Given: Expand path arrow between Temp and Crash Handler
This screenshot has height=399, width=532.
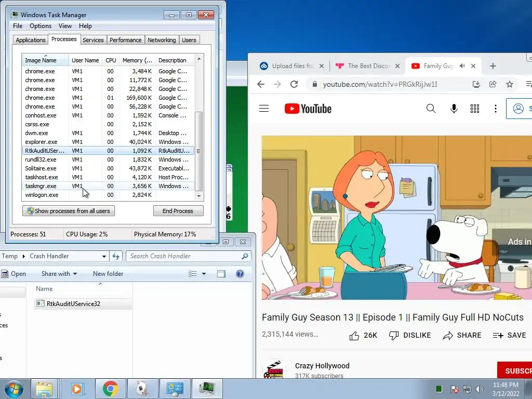Looking at the screenshot, I should point(24,256).
